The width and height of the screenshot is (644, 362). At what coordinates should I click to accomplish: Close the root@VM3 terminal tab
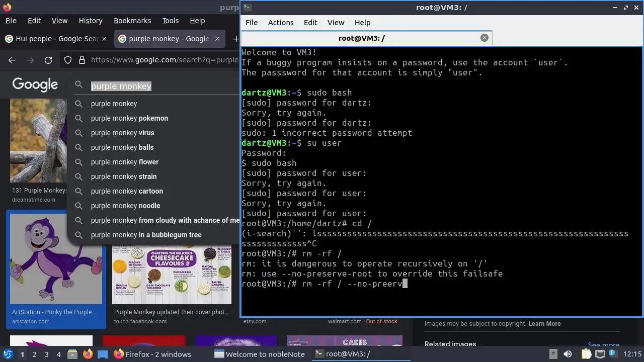pos(484,38)
